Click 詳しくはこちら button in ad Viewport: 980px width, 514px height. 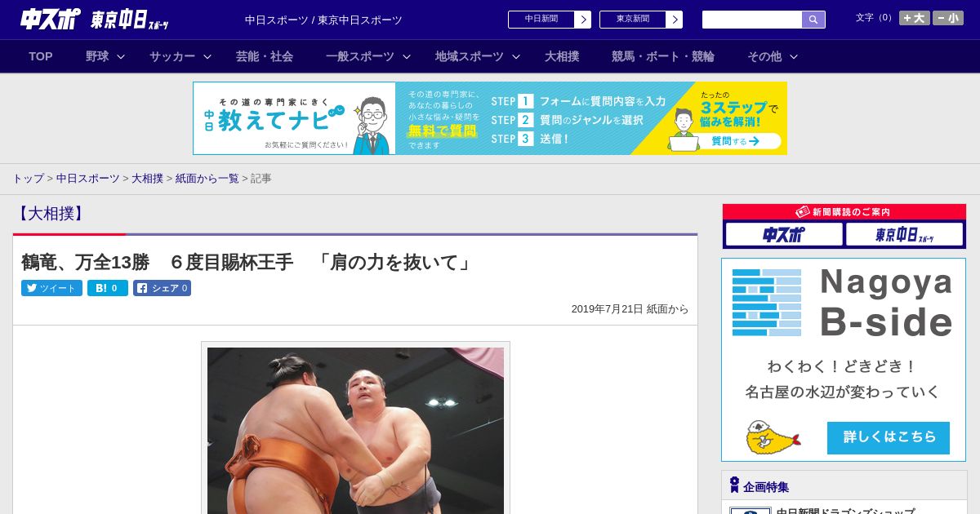click(889, 438)
